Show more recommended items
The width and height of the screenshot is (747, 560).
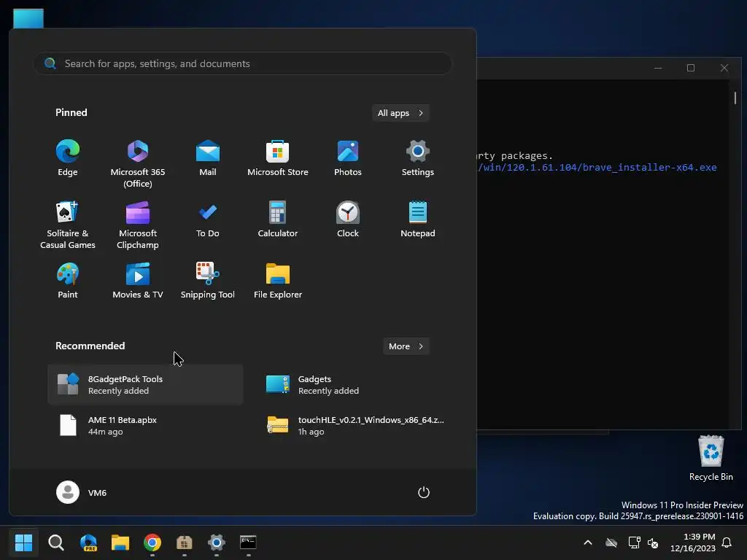click(x=406, y=346)
